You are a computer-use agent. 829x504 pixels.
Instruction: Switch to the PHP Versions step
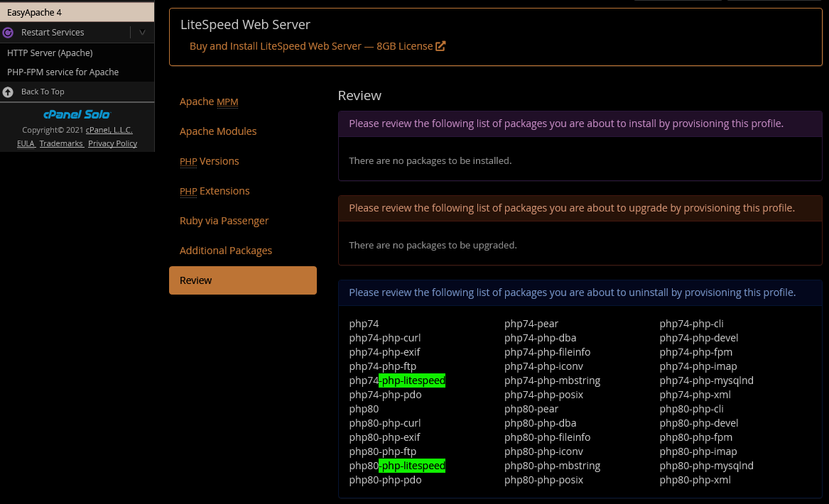[209, 161]
